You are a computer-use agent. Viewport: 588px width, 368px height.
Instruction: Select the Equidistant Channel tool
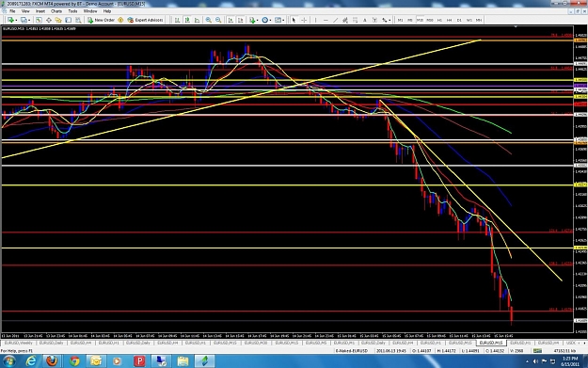click(344, 20)
